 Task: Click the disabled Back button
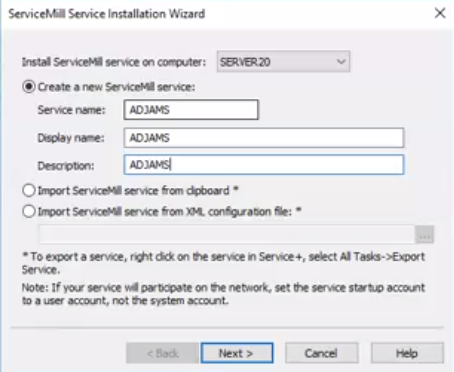[x=163, y=353]
